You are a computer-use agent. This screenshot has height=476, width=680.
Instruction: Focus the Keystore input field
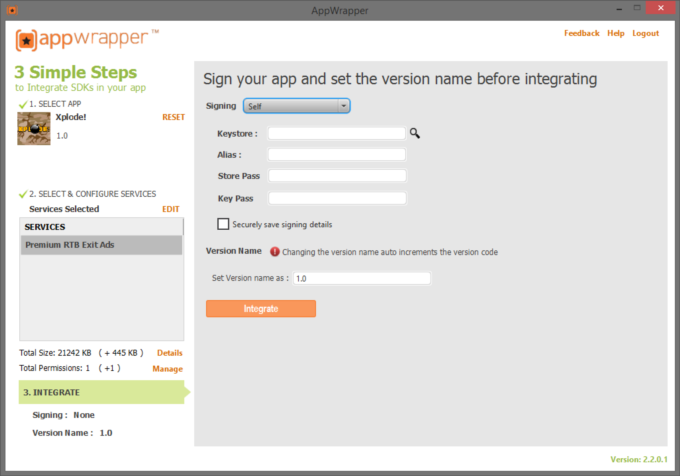pyautogui.click(x=337, y=133)
